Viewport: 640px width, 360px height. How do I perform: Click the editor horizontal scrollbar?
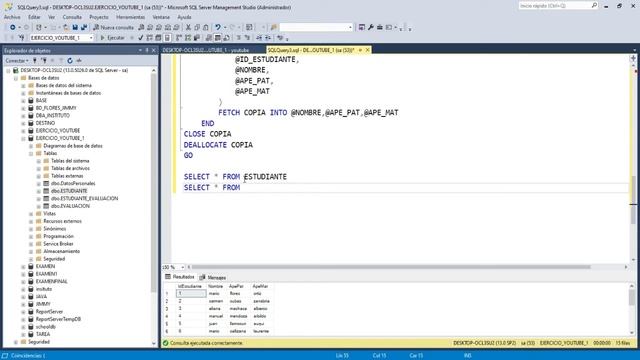391,267
